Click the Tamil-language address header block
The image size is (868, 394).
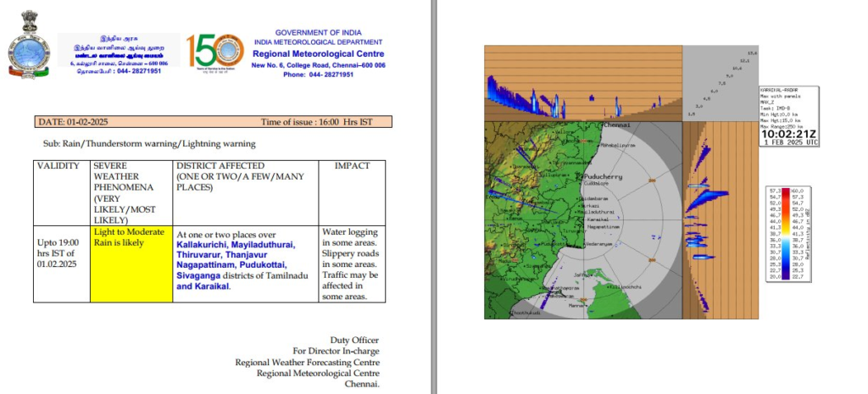pyautogui.click(x=119, y=56)
